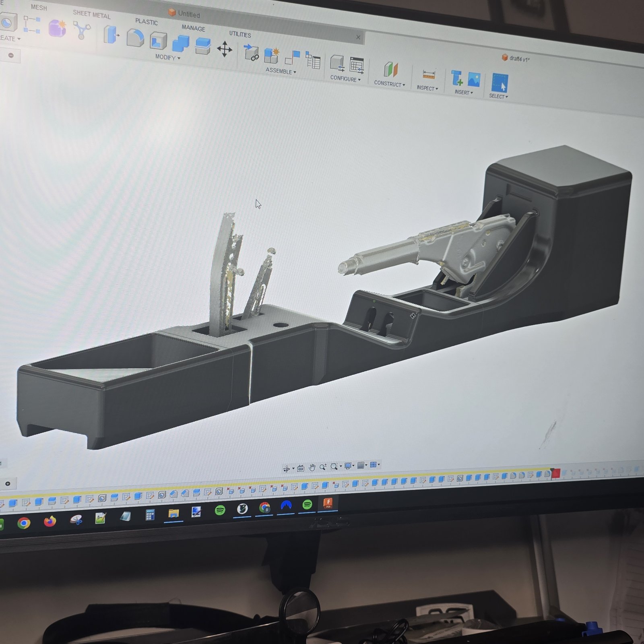This screenshot has width=644, height=644.
Task: Click the Zoom Window magnifier icon
Action: (x=334, y=466)
